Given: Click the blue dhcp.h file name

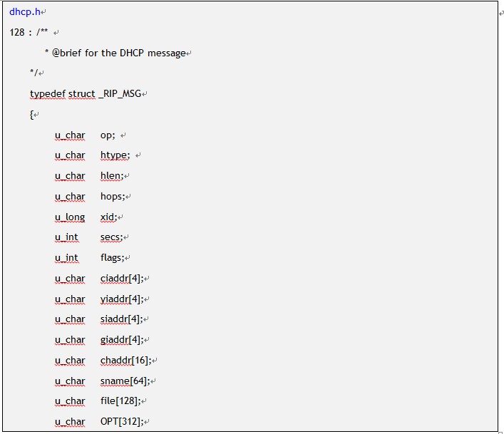Looking at the screenshot, I should tap(25, 12).
